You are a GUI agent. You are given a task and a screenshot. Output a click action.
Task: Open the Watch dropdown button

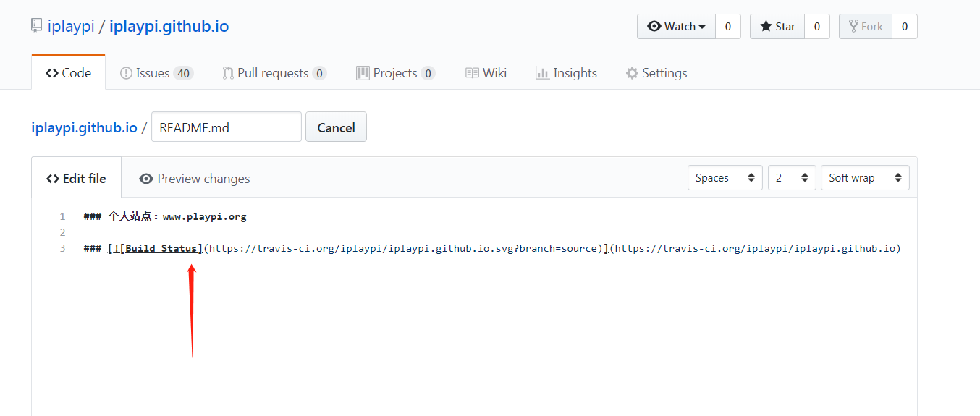[x=676, y=27]
